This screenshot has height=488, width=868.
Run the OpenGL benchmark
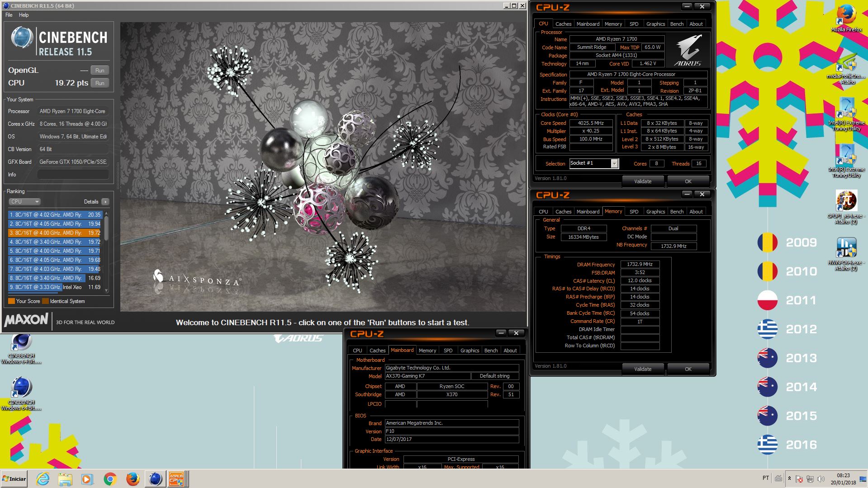pyautogui.click(x=100, y=71)
